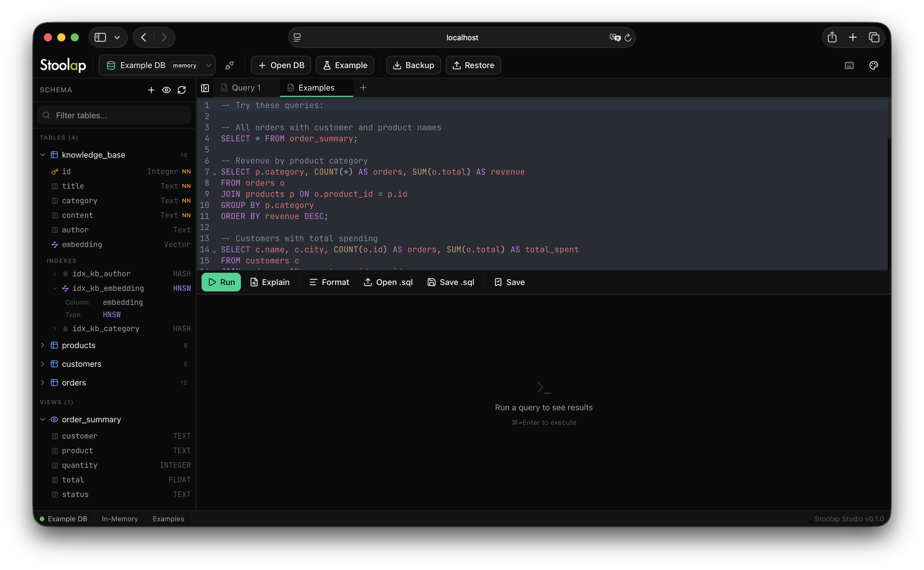This screenshot has width=924, height=570.
Task: Click the keyboard shortcuts icon
Action: pyautogui.click(x=849, y=65)
